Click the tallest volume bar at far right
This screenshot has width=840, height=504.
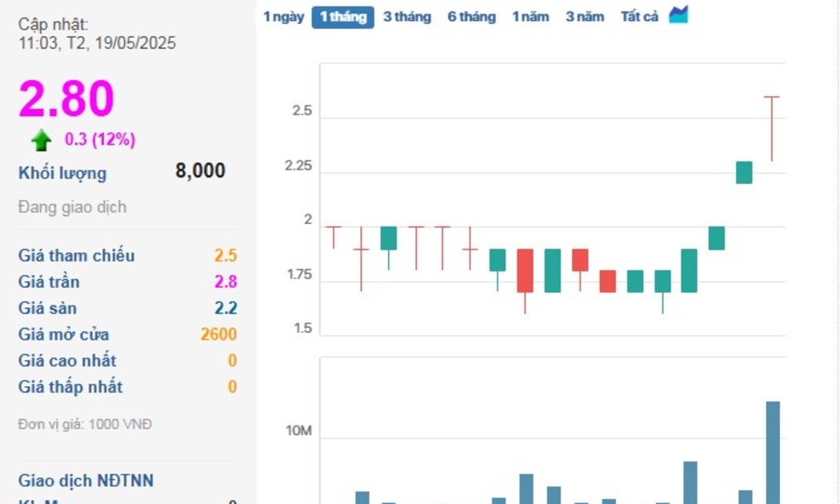pos(773,452)
